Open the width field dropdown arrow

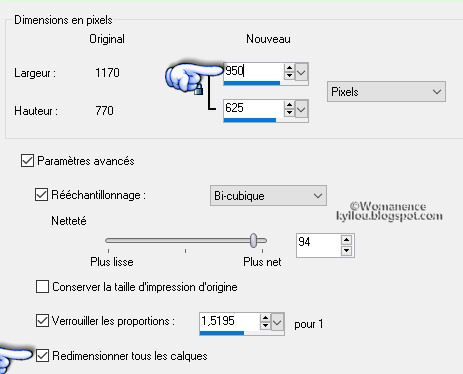click(x=301, y=72)
